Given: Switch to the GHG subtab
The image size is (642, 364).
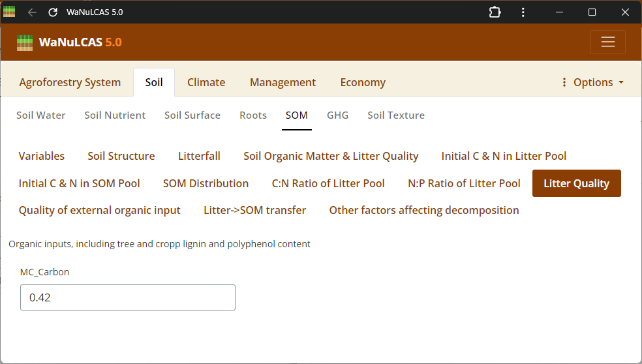Looking at the screenshot, I should (x=337, y=115).
